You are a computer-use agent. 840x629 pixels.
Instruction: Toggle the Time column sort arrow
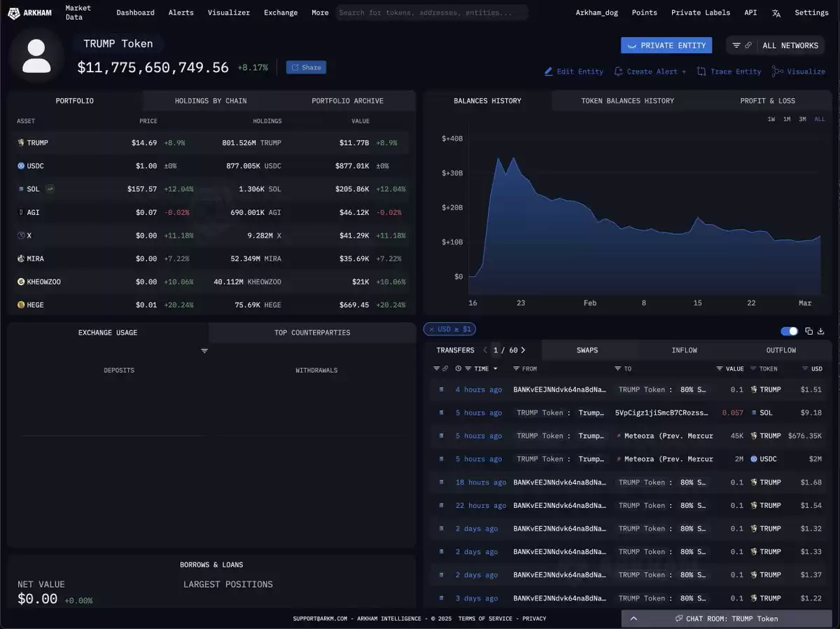click(496, 368)
